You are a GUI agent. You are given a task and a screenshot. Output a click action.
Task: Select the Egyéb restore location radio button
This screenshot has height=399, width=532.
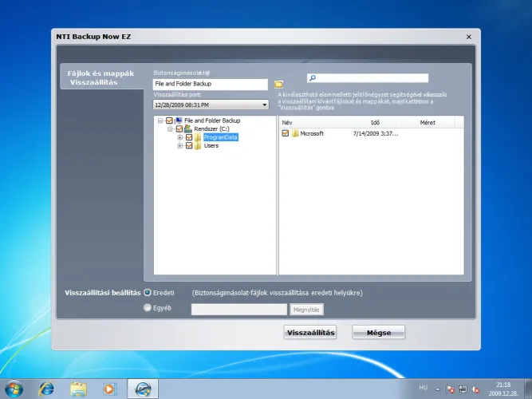[x=148, y=308]
